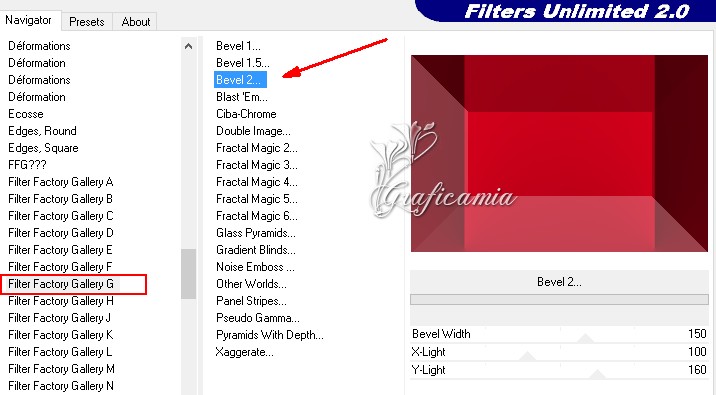716x395 pixels.
Task: Select Filter Factory Gallery G category
Action: tap(61, 284)
